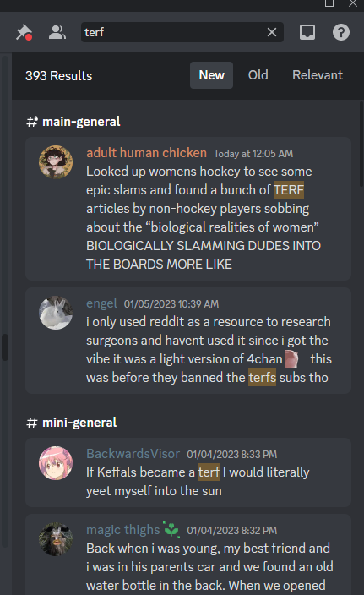The image size is (364, 595).
Task: Click the username BackwardsVisor
Action: coord(133,454)
